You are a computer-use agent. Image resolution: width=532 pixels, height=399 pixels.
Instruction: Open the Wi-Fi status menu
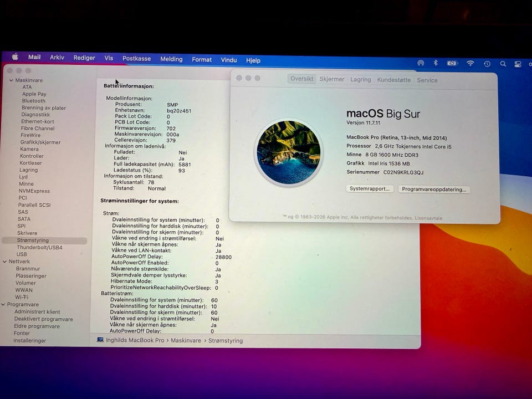point(470,63)
